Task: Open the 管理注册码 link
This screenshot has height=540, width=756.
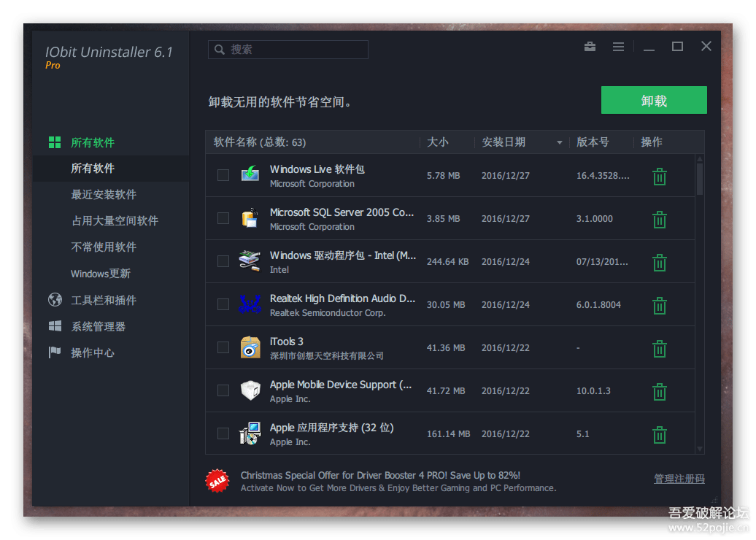Action: point(679,479)
